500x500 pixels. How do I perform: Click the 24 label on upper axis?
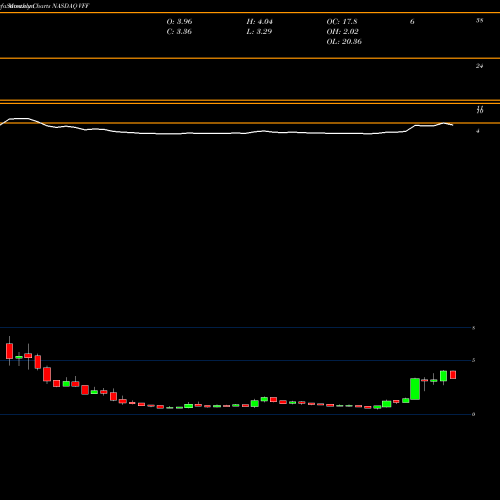click(x=479, y=66)
